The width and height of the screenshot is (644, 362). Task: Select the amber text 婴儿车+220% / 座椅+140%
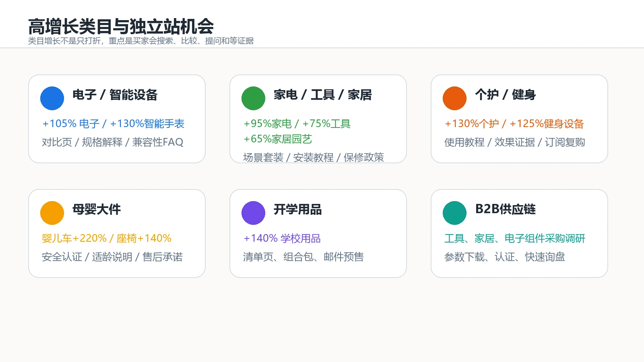pyautogui.click(x=107, y=238)
